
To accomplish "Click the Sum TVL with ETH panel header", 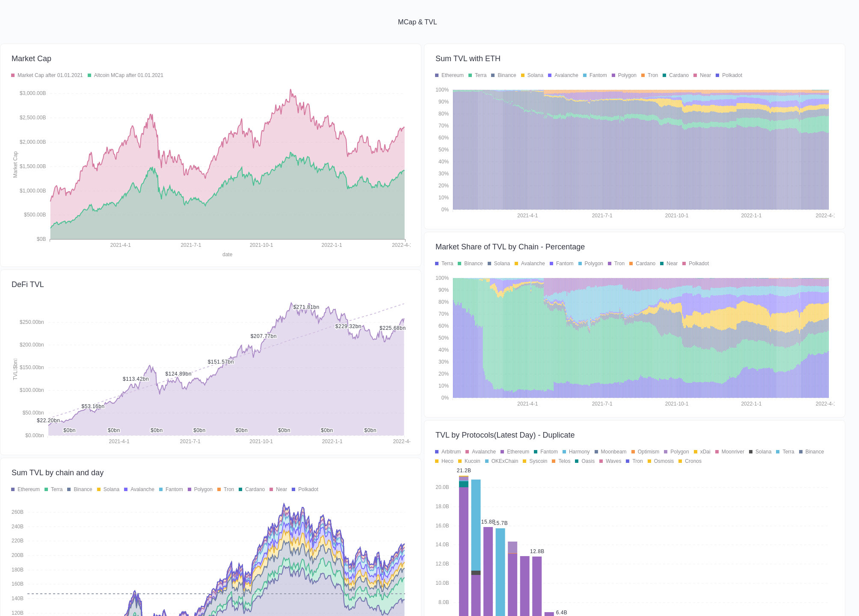I will [x=468, y=59].
